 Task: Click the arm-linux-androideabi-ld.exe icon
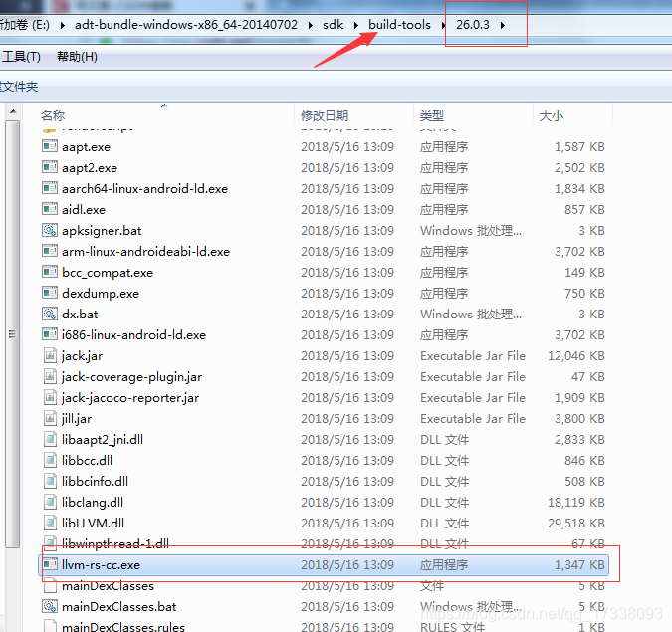[50, 251]
